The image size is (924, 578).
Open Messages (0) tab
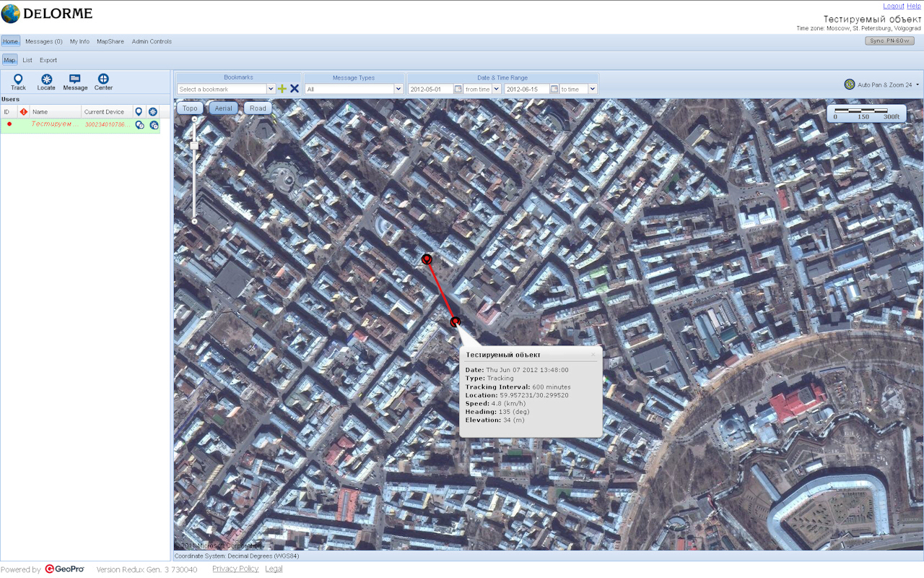(x=44, y=41)
